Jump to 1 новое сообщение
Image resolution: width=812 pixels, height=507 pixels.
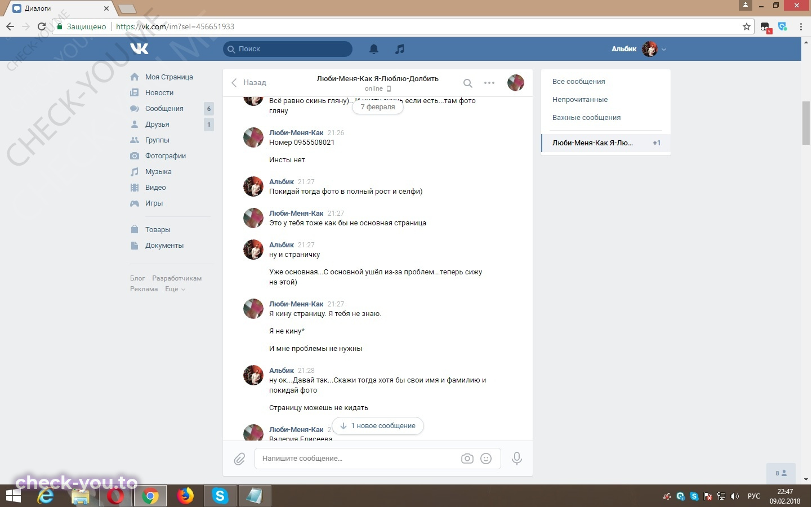378,426
